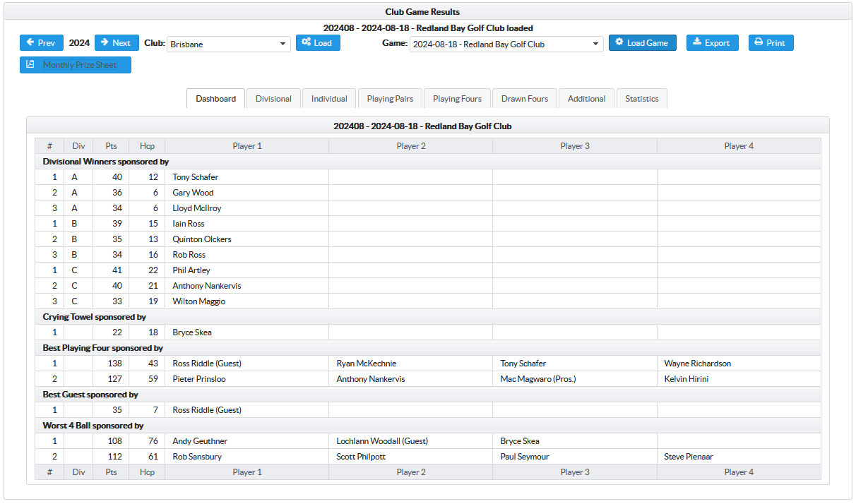Click the Next year arrow button
The height and width of the screenshot is (504, 856).
coord(116,43)
